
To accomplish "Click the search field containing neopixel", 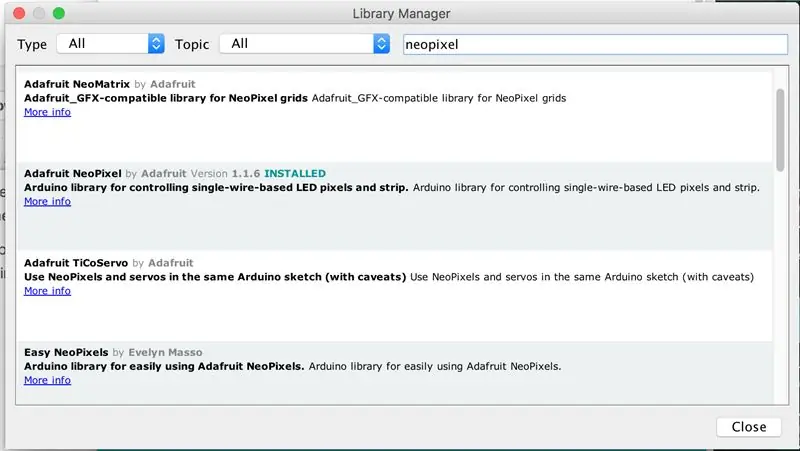I will tap(595, 44).
